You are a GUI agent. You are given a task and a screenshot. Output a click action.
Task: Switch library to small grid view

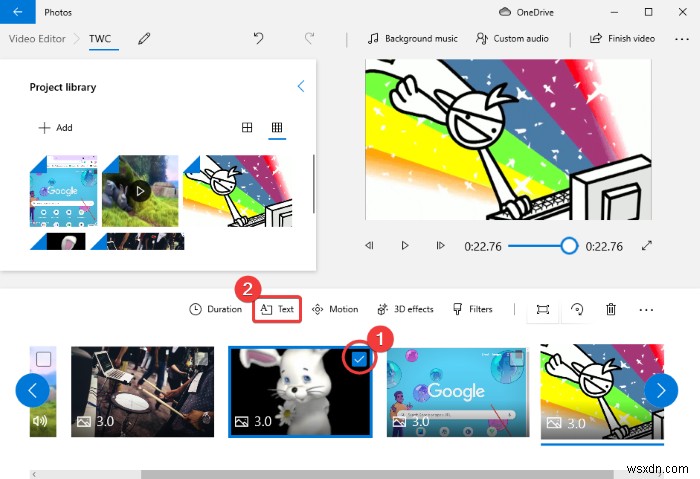(x=277, y=128)
